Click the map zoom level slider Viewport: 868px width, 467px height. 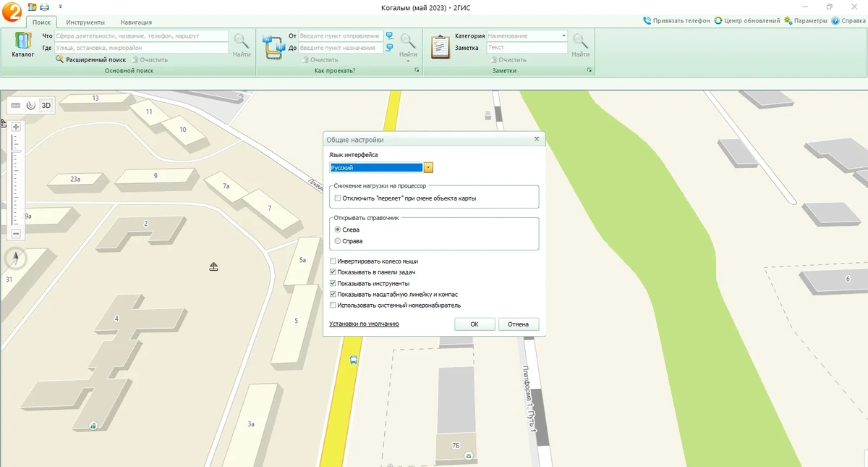pyautogui.click(x=16, y=180)
